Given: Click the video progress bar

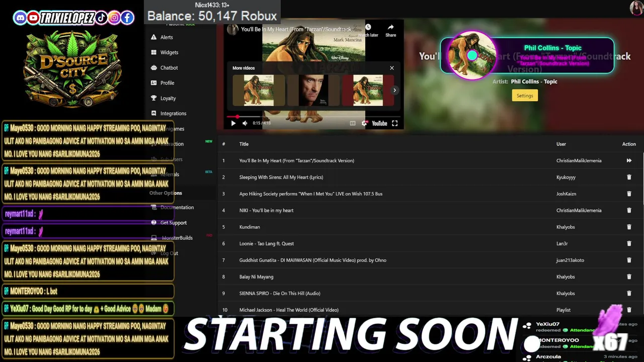Looking at the screenshot, I should [x=313, y=117].
